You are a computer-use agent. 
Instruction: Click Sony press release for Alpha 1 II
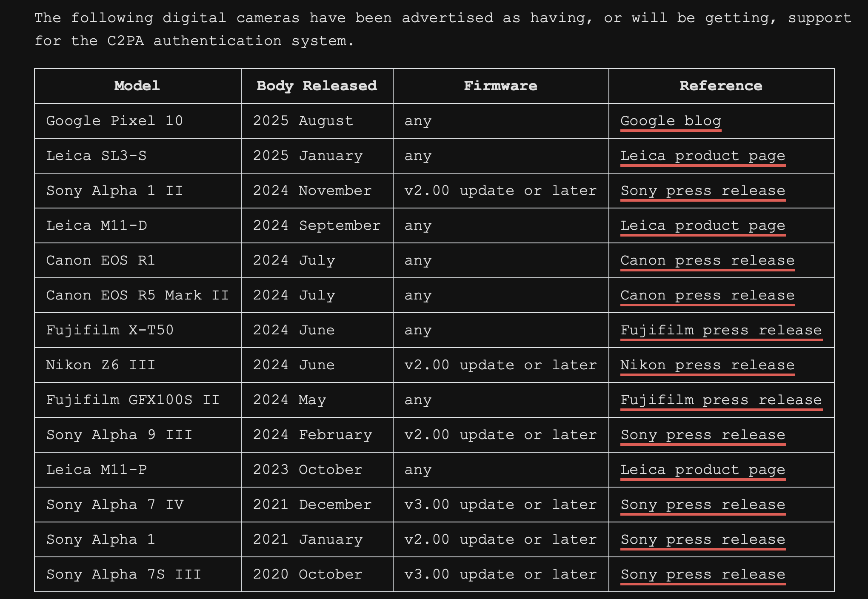(702, 191)
